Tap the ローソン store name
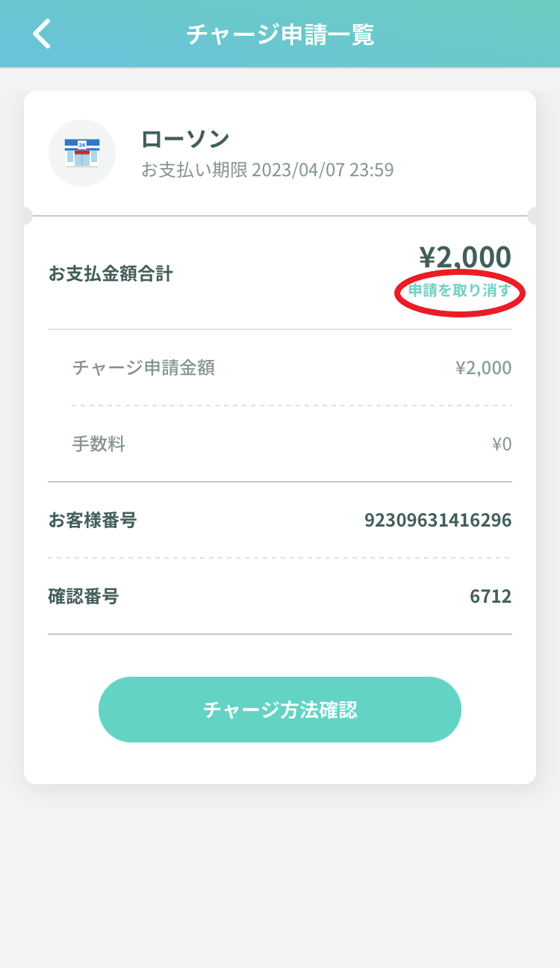 pos(185,139)
